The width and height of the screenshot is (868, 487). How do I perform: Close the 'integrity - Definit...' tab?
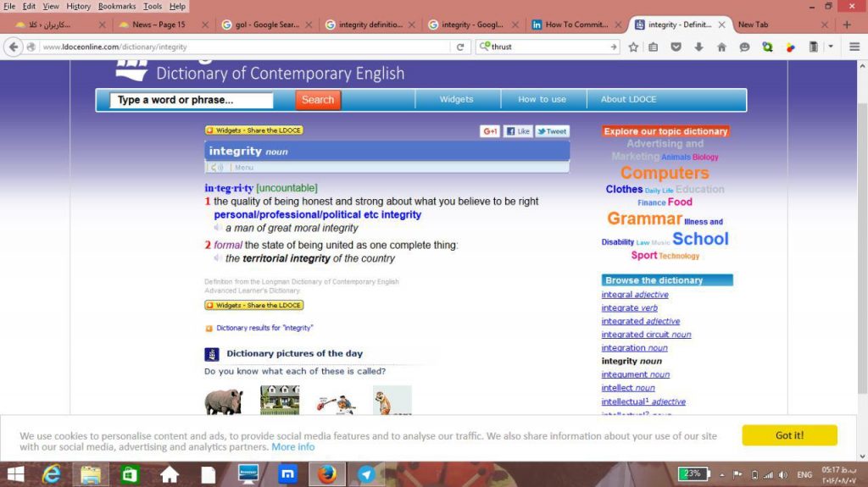point(721,25)
